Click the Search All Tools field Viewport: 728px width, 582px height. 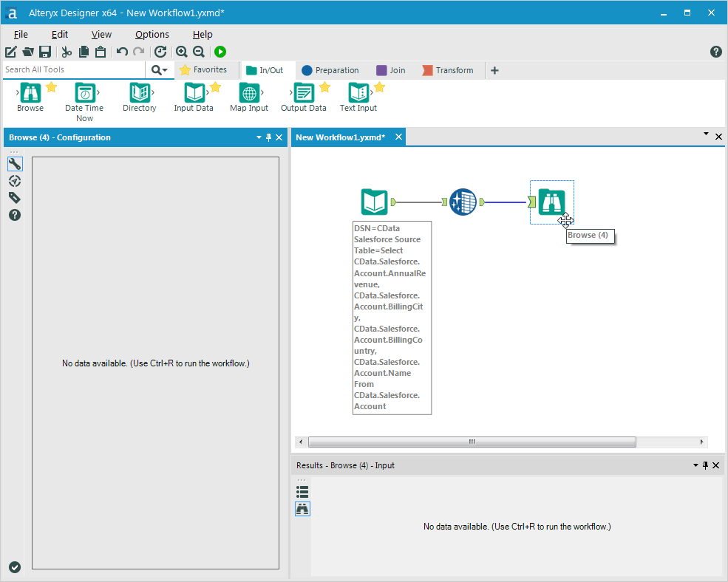tap(75, 69)
